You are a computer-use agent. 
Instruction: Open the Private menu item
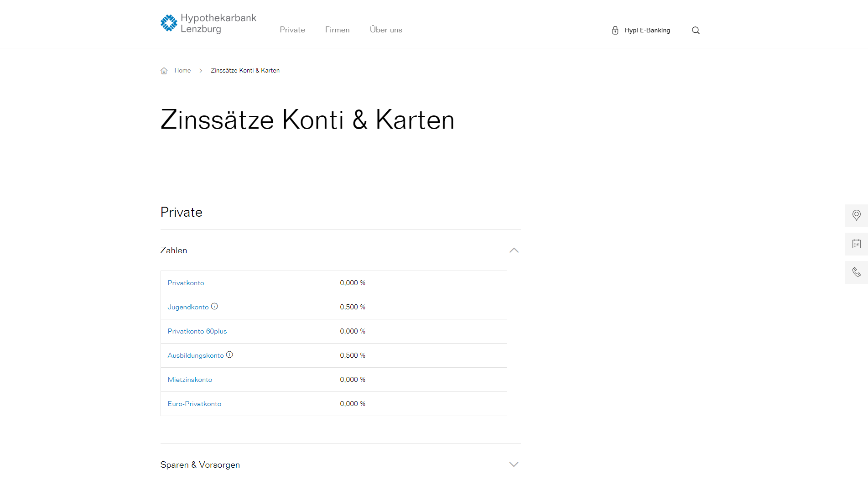292,30
